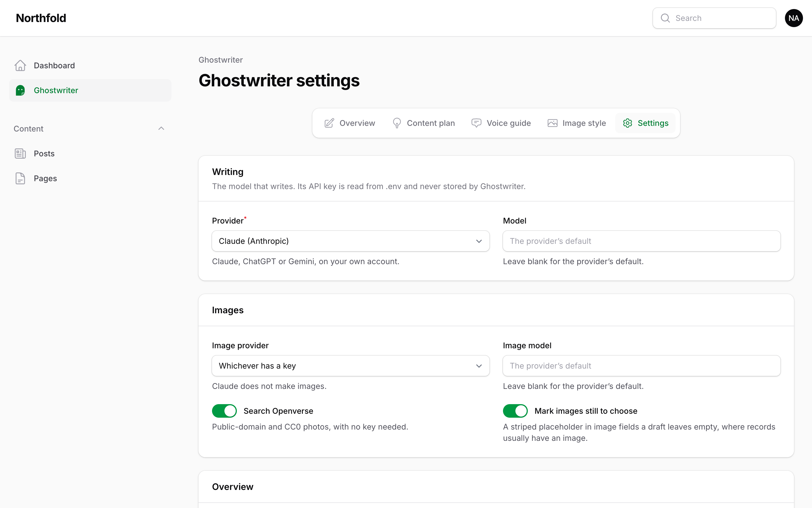Click the search magnifier icon

tap(665, 18)
